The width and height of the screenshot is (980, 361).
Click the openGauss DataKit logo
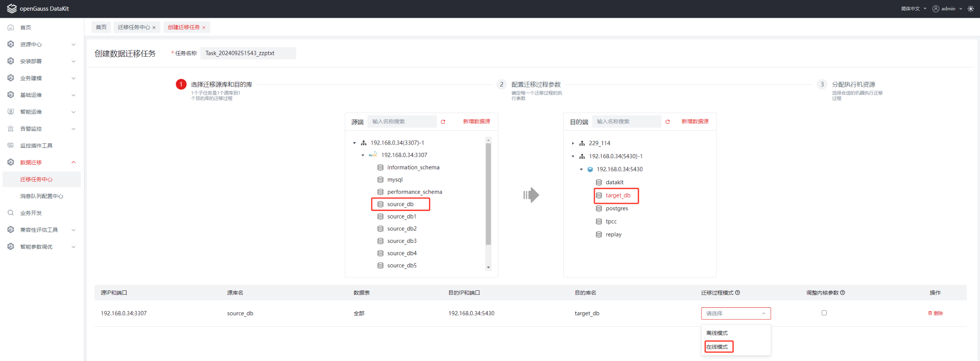coord(12,9)
